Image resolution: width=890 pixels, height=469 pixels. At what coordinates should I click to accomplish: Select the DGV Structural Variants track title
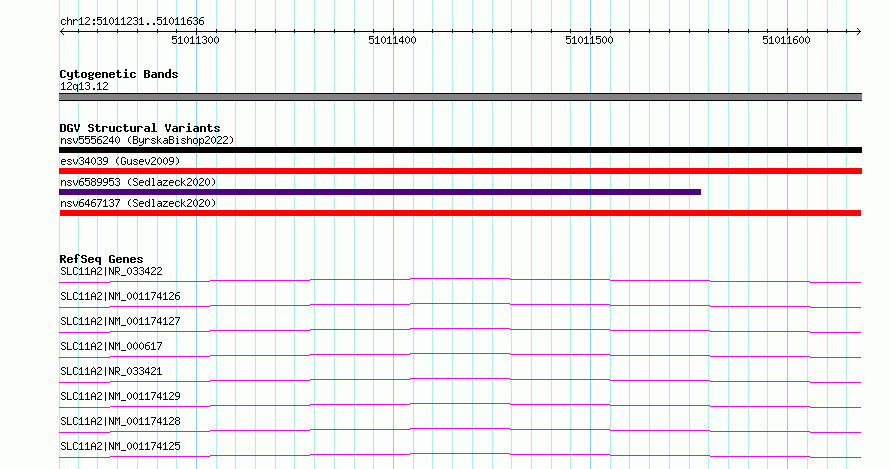140,128
